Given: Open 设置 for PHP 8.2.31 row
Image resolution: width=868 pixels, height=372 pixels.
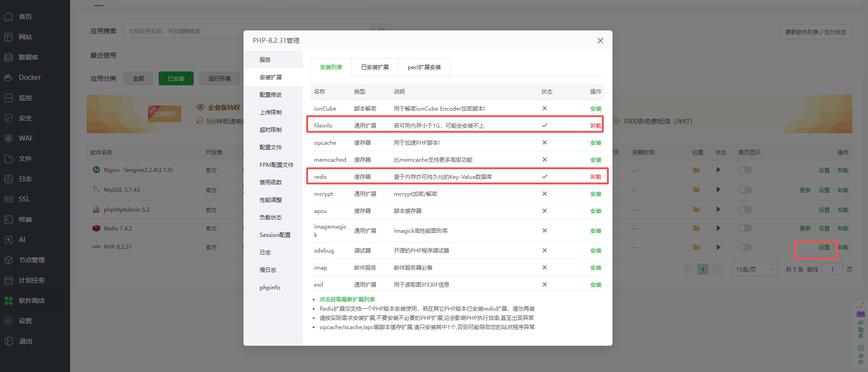Looking at the screenshot, I should (x=824, y=248).
